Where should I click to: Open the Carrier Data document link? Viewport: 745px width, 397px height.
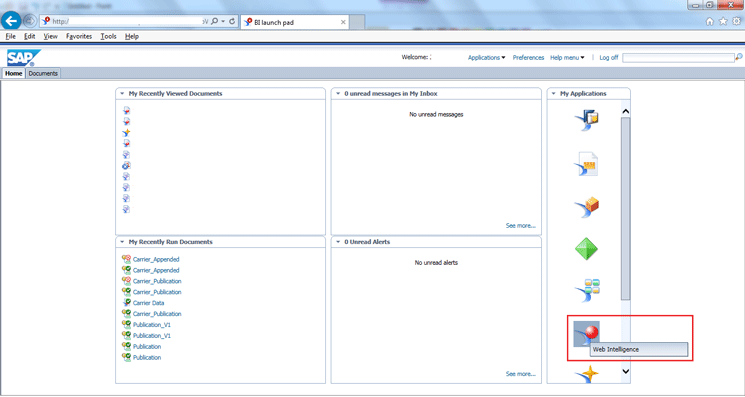[x=148, y=303]
